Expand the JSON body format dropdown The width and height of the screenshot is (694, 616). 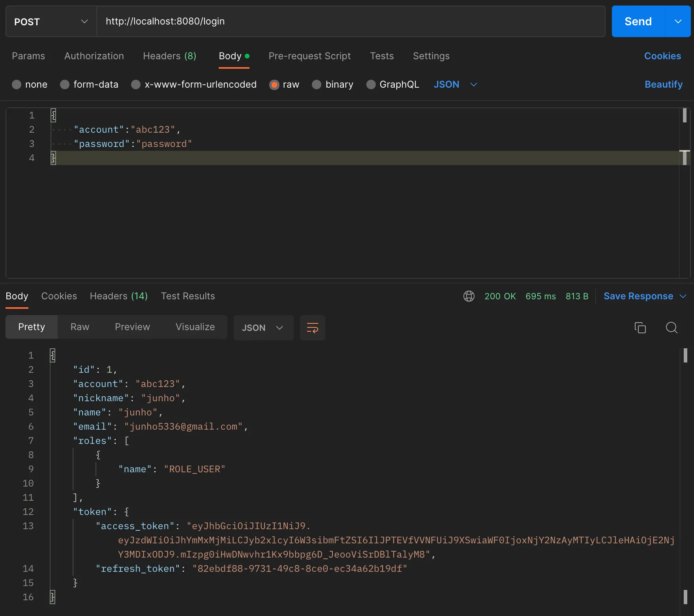[456, 85]
